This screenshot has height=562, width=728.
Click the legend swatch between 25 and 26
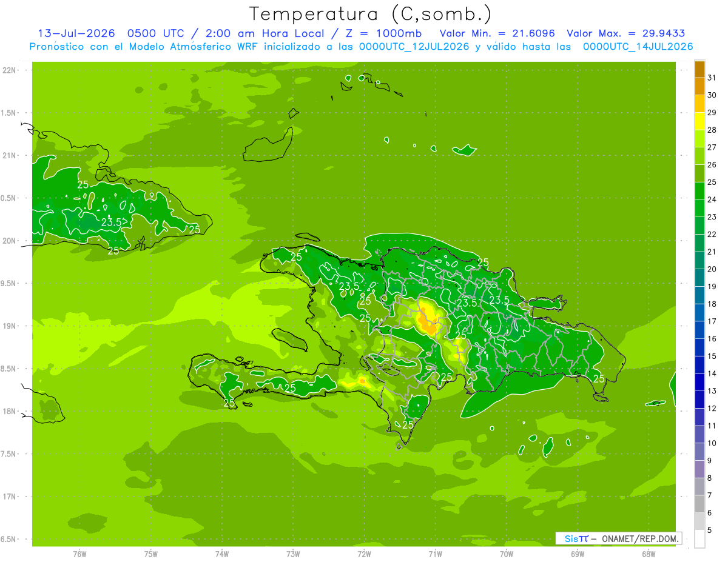(699, 173)
